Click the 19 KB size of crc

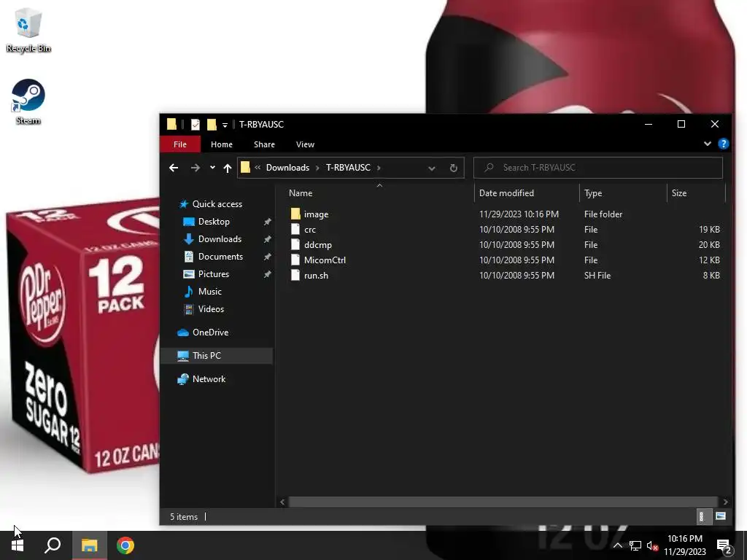coord(709,230)
